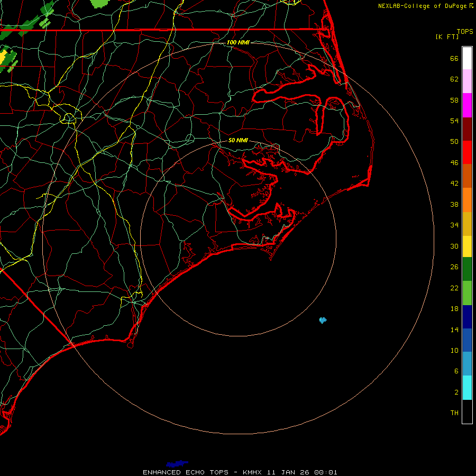Pick the yellow legend swatch
The width and height of the screenshot is (476, 476).
[x=467, y=246]
